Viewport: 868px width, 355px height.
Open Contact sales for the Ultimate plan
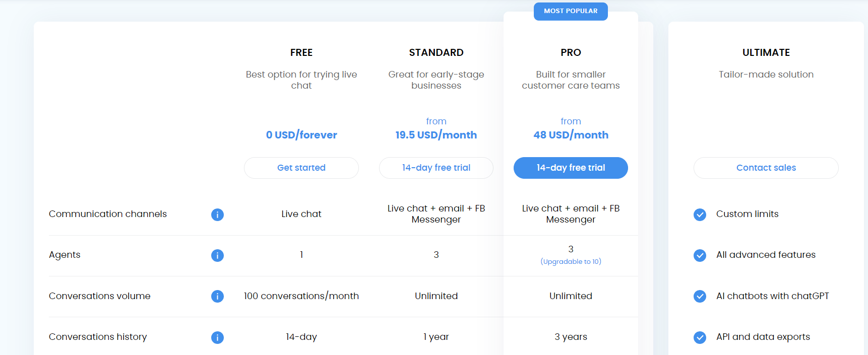[766, 168]
